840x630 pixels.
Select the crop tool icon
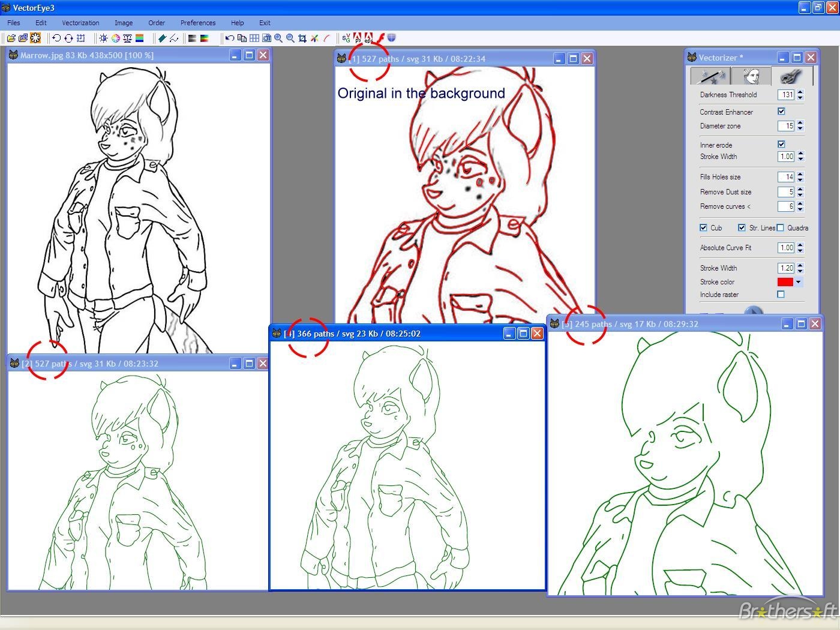[x=302, y=38]
